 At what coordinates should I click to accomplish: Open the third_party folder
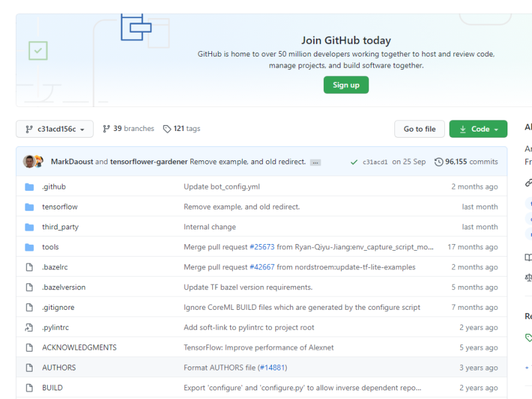pos(60,227)
